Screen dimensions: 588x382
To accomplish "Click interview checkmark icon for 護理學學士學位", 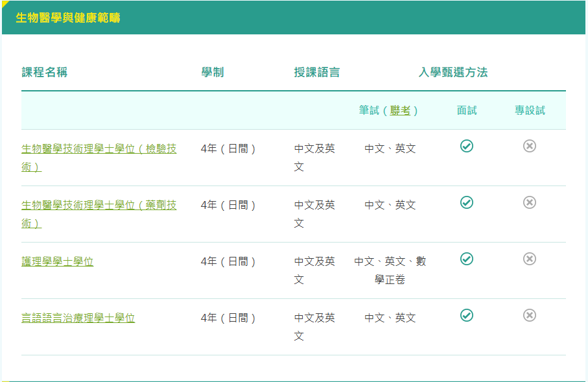I will 467,259.
